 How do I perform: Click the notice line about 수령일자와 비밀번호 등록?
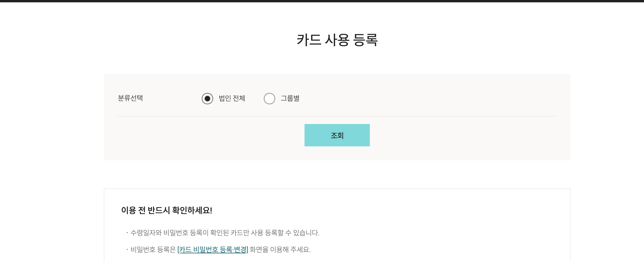tap(224, 233)
